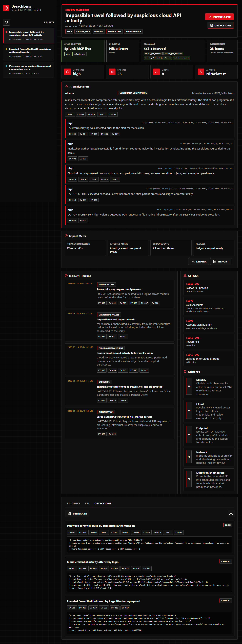Click CRITICAL badge on Encoded PowerShell detection
The height and width of the screenshot is (644, 242).
pyautogui.click(x=226, y=601)
